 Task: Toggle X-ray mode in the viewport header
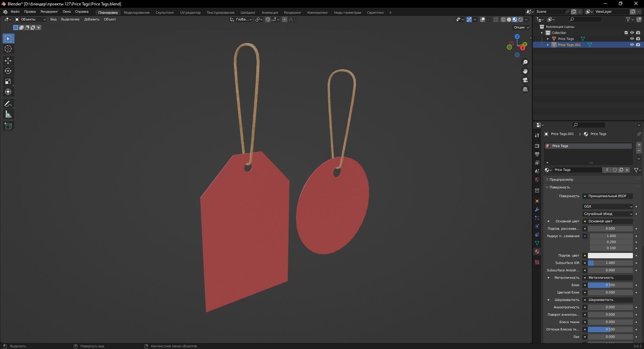[x=496, y=19]
